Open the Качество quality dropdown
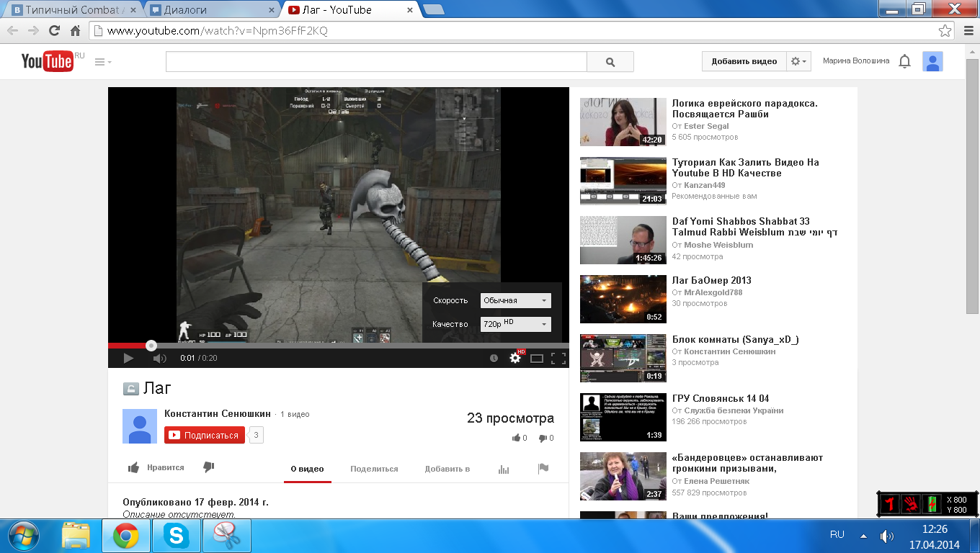980x553 pixels. [x=515, y=324]
